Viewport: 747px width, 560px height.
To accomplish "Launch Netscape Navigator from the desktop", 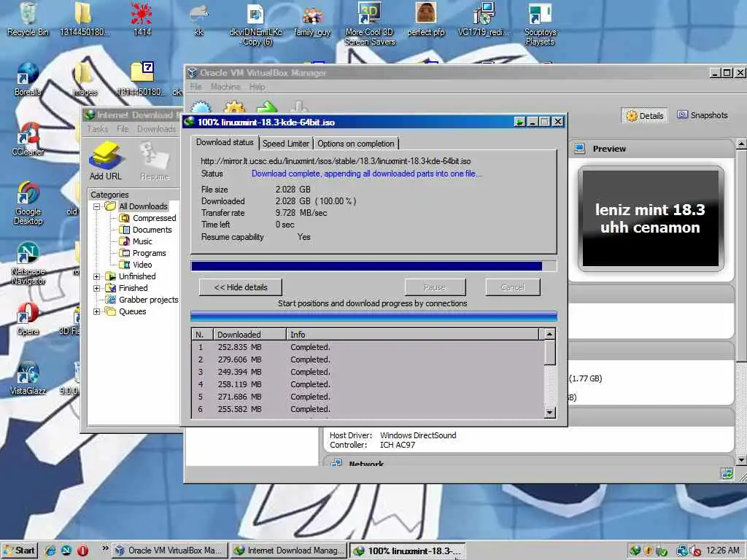I will click(x=28, y=262).
